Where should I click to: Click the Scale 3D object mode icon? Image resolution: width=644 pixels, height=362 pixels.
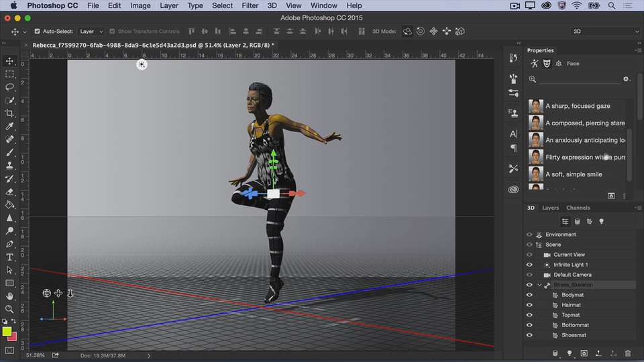[x=460, y=32]
